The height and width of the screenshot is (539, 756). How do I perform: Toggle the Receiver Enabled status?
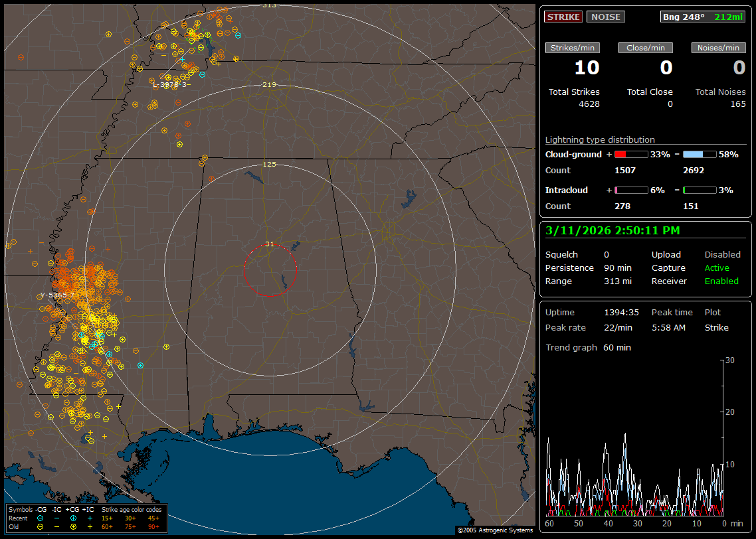pos(721,281)
